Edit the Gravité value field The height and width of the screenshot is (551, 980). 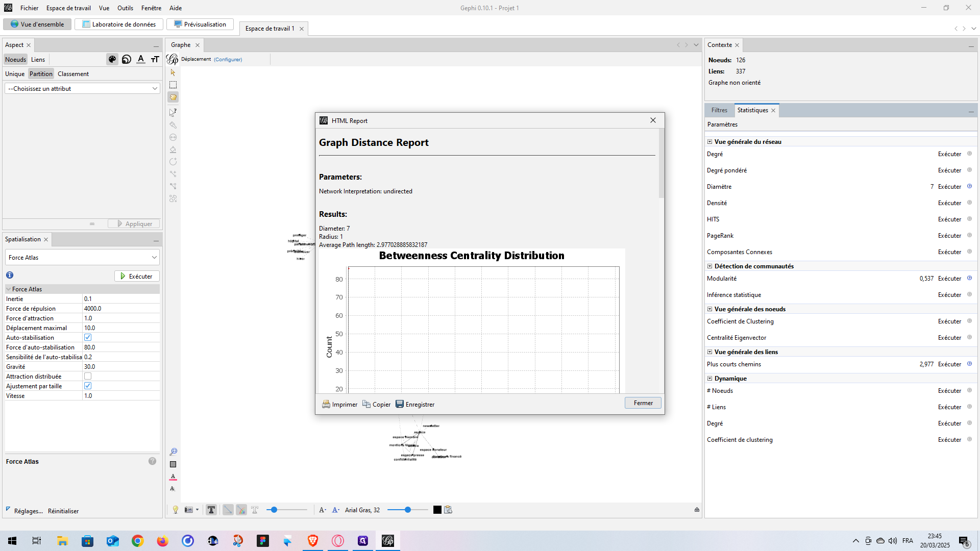tap(121, 366)
